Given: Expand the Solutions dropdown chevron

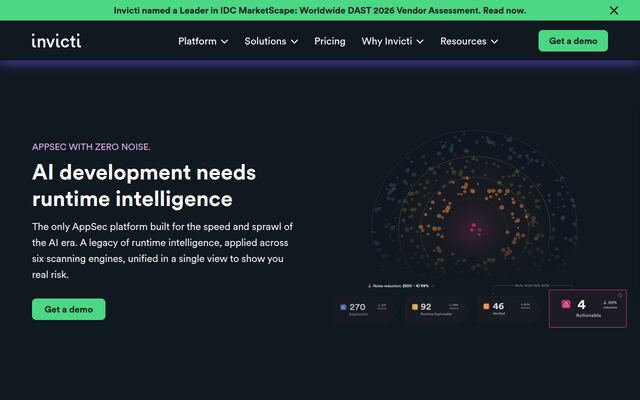Looking at the screenshot, I should pos(294,42).
